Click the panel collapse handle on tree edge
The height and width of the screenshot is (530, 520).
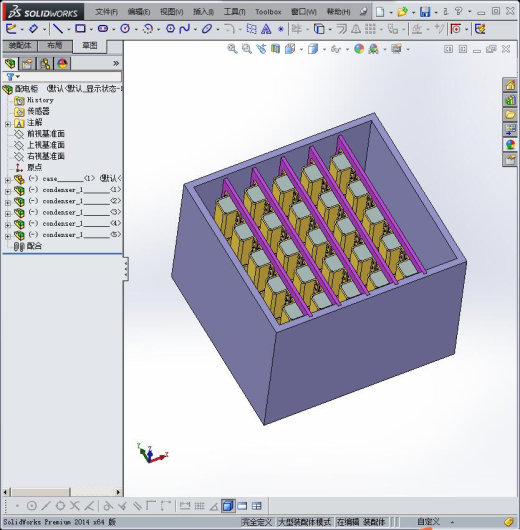click(x=126, y=269)
